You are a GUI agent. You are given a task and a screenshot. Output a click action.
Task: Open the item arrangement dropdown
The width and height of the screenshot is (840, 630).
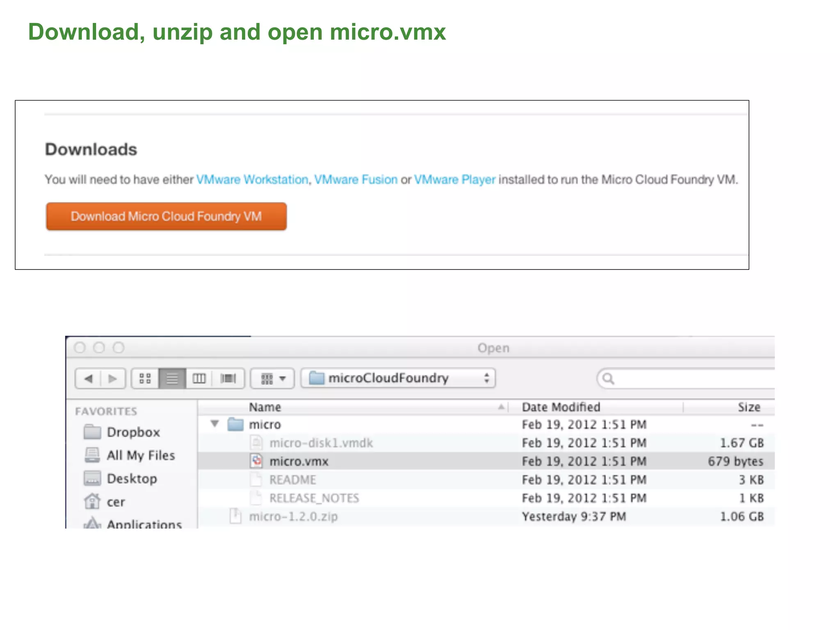[x=273, y=378]
